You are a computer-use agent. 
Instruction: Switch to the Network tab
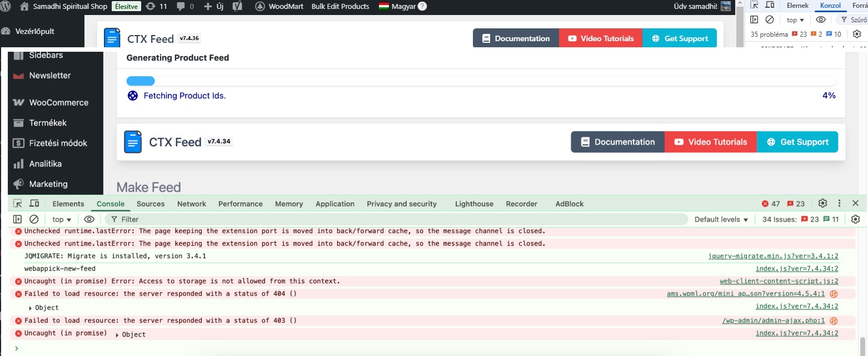point(192,204)
